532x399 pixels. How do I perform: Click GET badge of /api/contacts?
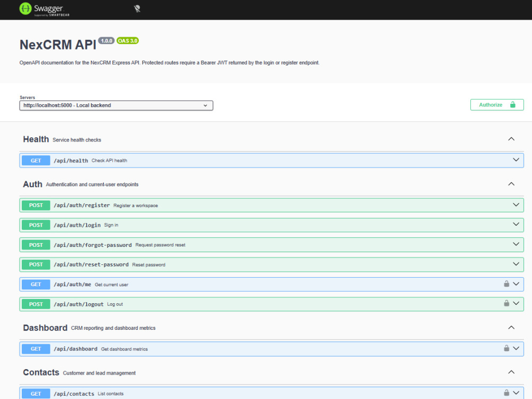(x=36, y=394)
